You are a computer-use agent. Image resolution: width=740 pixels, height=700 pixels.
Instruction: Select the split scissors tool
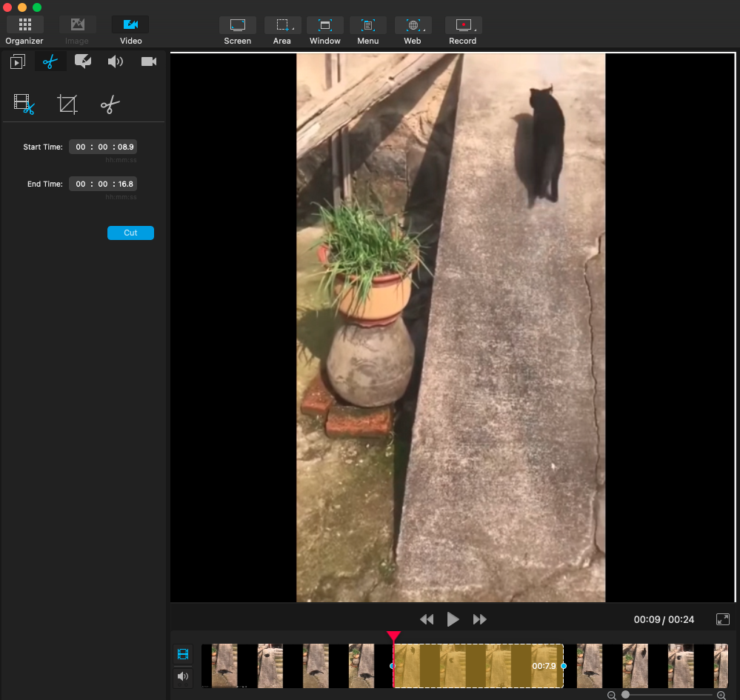coord(110,104)
